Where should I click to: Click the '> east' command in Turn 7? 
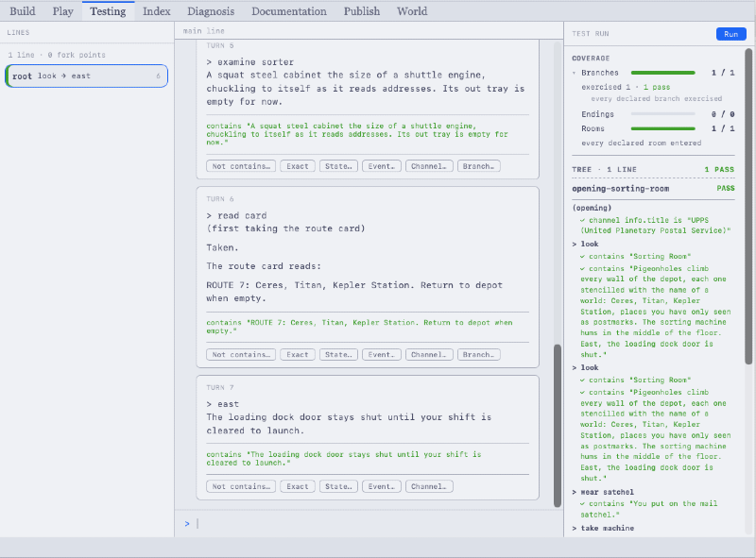tap(222, 404)
